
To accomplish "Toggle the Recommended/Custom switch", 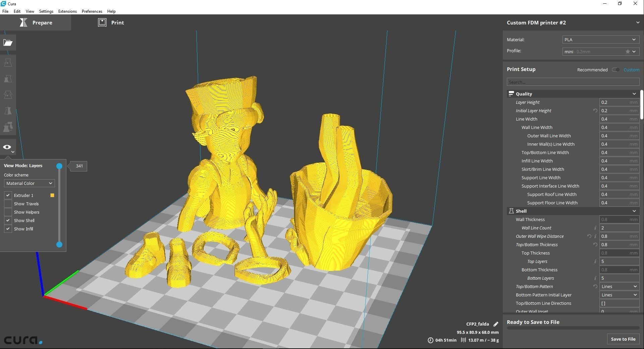I will pyautogui.click(x=616, y=70).
